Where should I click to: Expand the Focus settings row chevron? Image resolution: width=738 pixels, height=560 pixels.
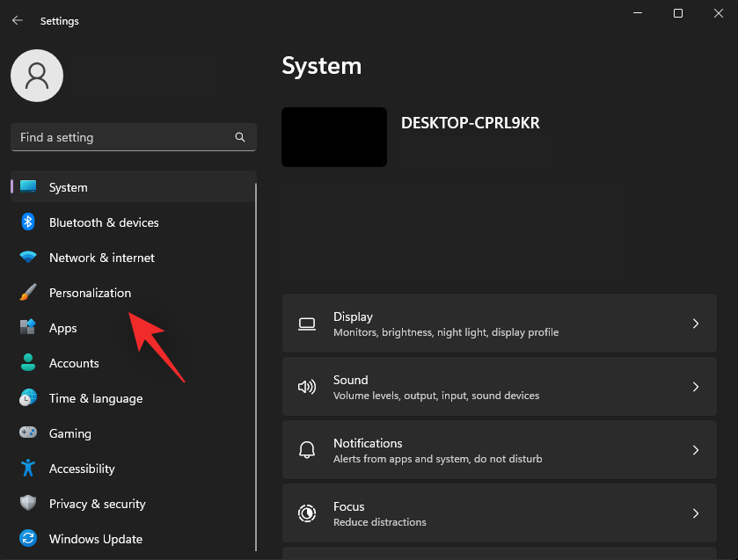pyautogui.click(x=695, y=513)
